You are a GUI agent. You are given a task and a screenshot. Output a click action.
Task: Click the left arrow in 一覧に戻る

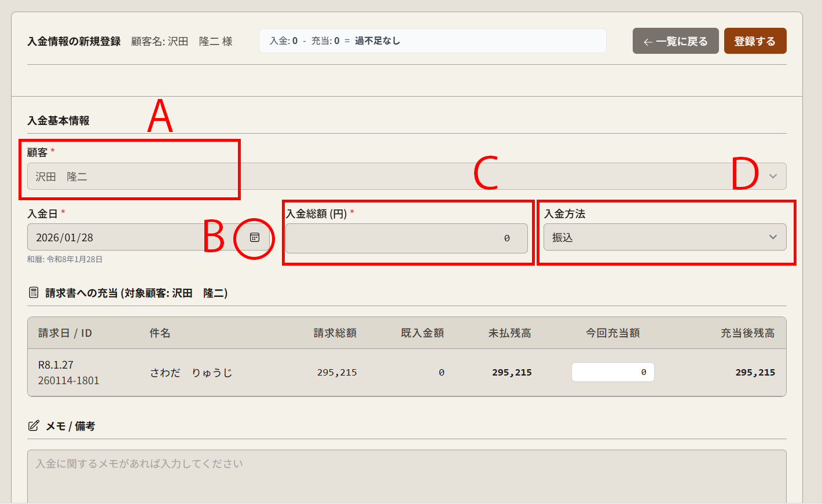(648, 42)
